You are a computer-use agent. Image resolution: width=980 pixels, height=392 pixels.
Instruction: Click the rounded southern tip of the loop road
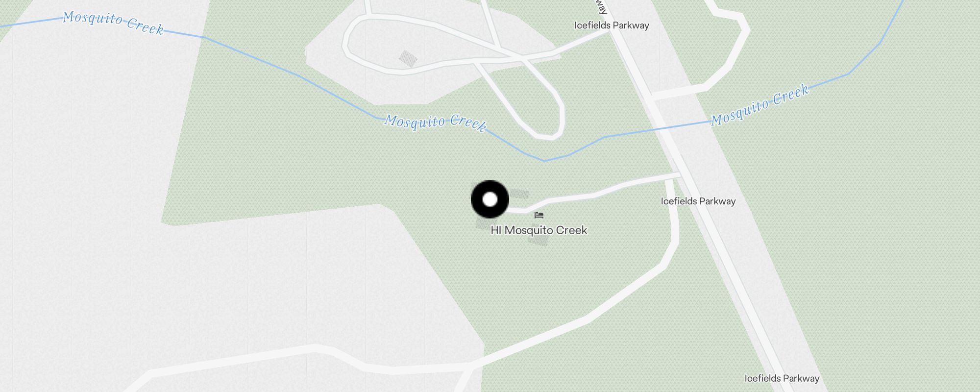coord(546,135)
